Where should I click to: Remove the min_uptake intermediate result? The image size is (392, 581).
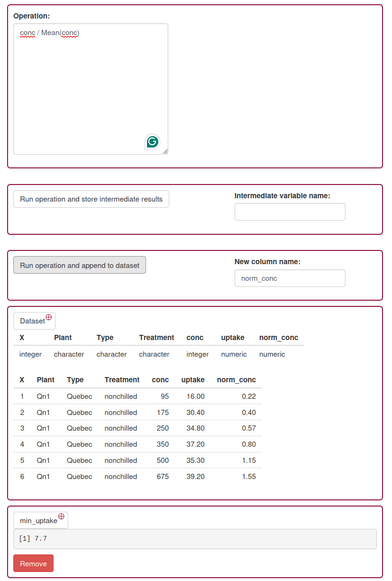coord(33,563)
